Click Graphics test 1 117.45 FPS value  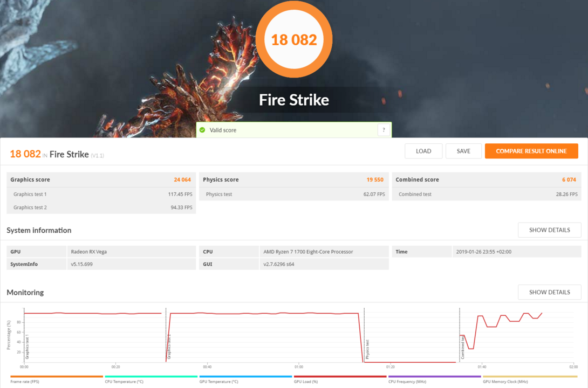[x=180, y=195]
